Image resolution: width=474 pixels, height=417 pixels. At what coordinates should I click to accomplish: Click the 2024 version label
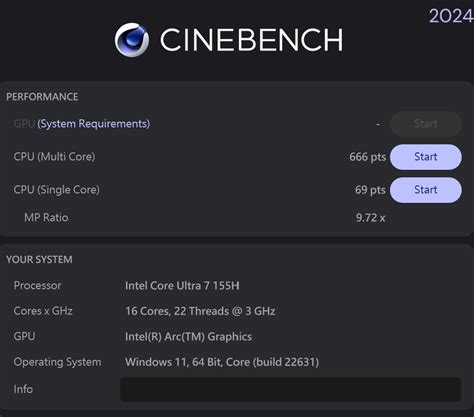tap(451, 16)
